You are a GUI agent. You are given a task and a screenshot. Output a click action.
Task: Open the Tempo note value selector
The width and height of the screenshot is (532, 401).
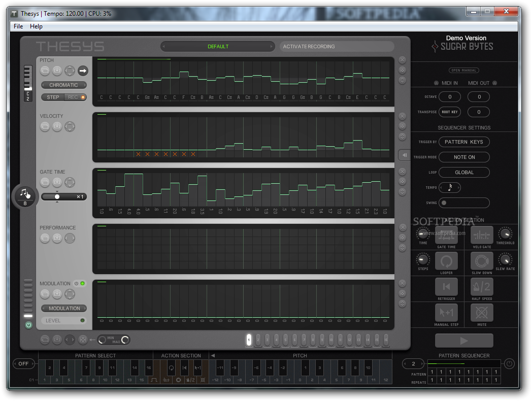450,187
